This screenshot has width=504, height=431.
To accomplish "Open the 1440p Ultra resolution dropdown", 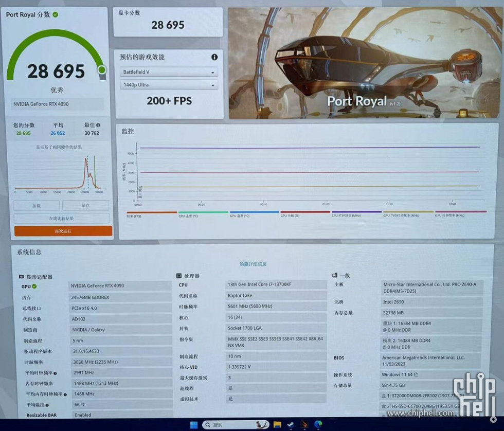I will point(169,85).
